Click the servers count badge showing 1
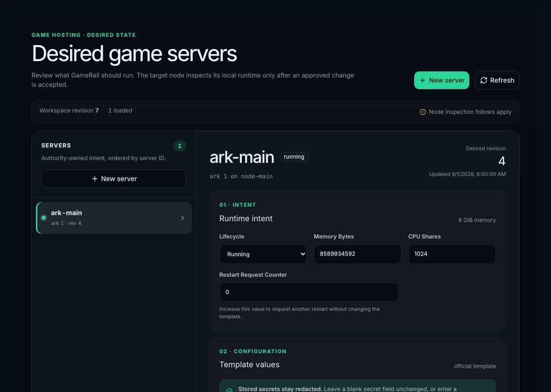 click(x=180, y=146)
